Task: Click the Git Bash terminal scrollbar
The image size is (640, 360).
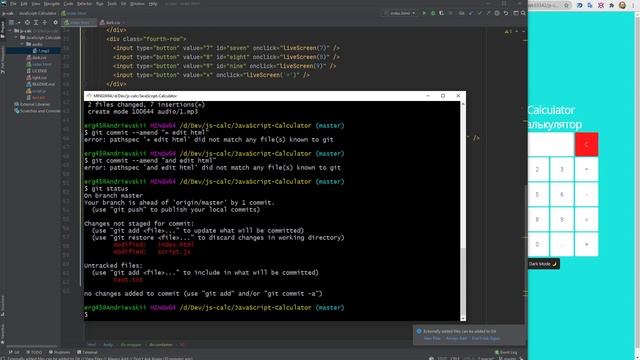Action: [x=463, y=282]
